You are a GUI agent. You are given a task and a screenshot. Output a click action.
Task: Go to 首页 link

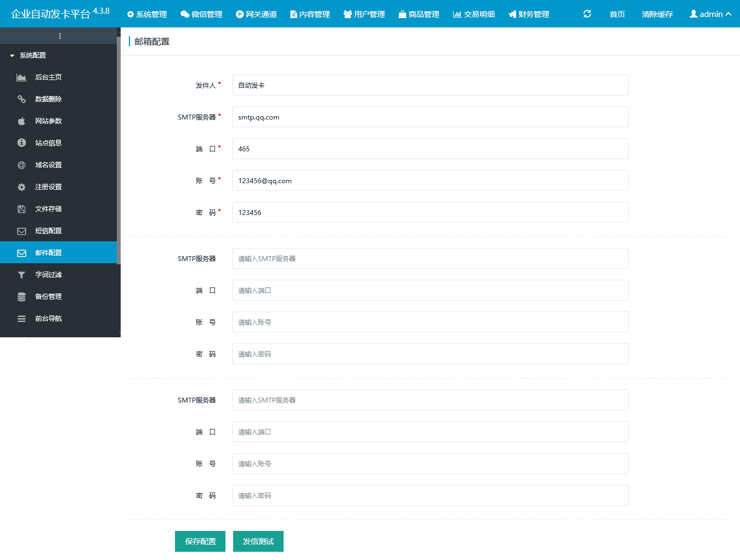[x=617, y=14]
